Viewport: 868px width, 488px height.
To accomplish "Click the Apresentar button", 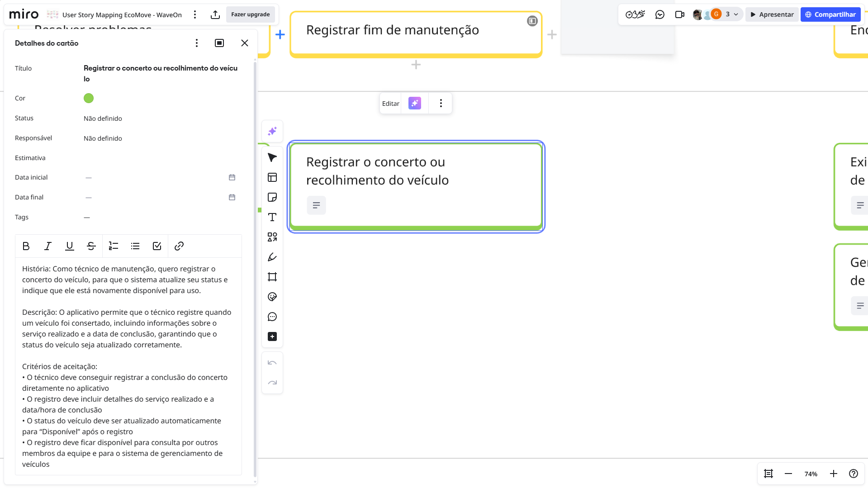I will [772, 14].
